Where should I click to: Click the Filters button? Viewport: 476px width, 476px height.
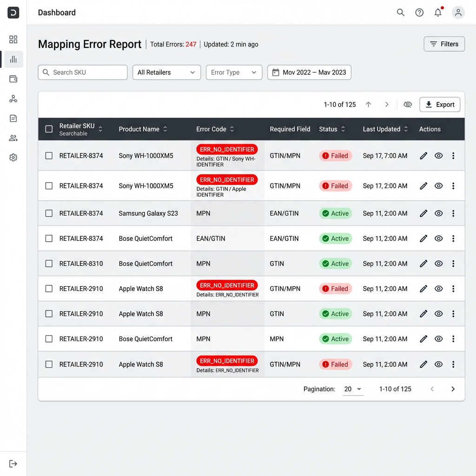point(444,44)
